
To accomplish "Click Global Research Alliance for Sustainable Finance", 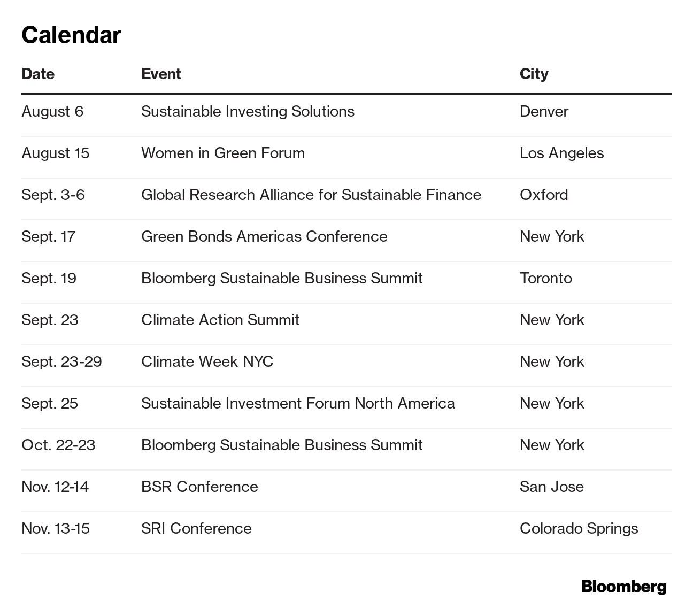I will coord(311,195).
